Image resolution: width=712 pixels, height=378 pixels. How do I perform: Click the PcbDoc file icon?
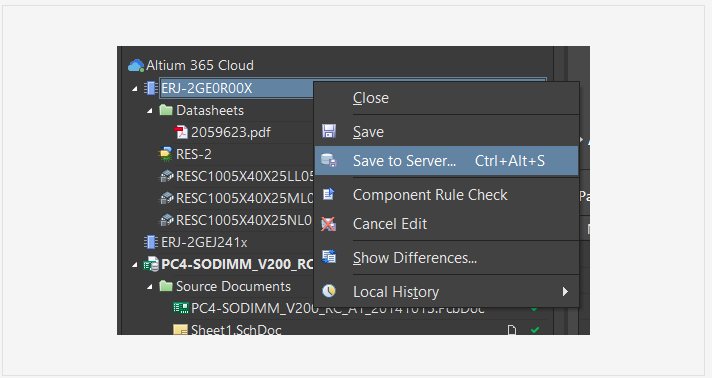[x=181, y=308]
